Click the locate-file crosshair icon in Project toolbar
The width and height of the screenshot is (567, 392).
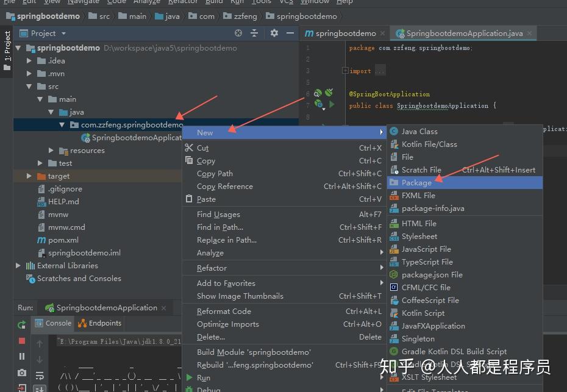pyautogui.click(x=238, y=33)
